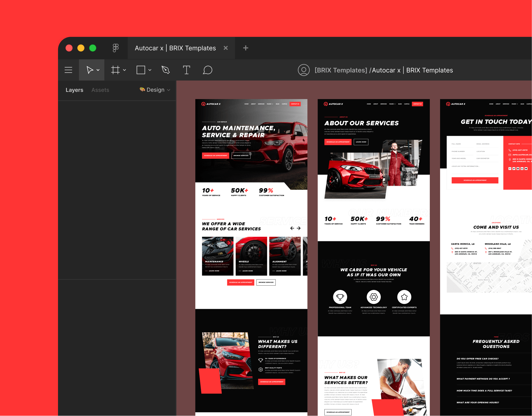
Task: Select the Layers tab
Action: click(74, 90)
